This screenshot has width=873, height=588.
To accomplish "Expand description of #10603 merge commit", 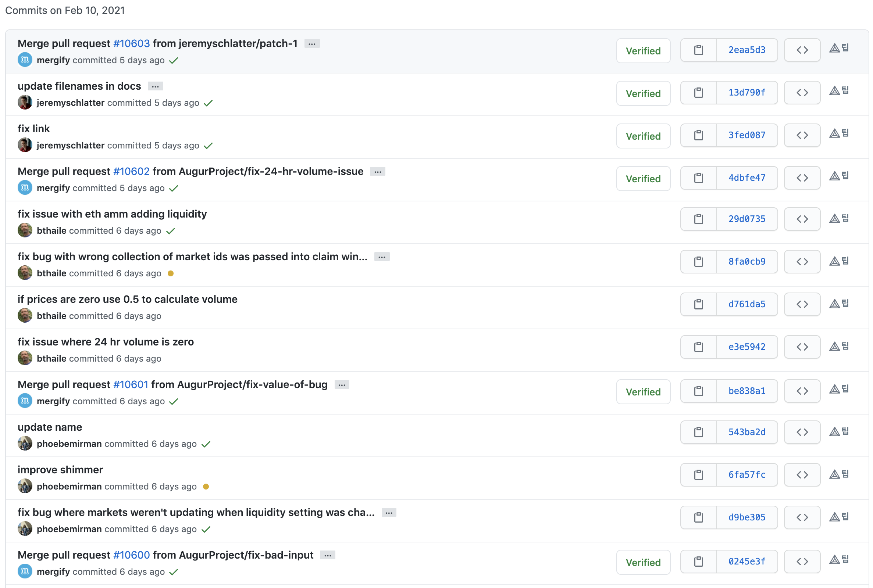I will pos(312,44).
